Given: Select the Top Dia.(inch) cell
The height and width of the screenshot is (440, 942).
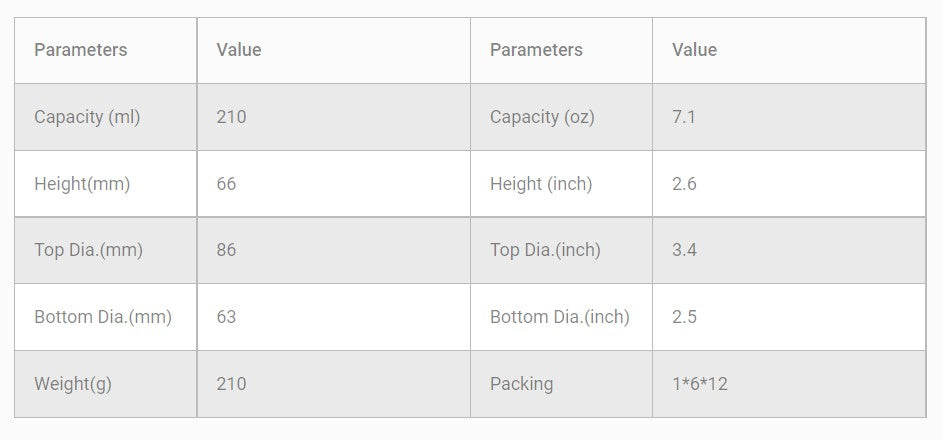Looking at the screenshot, I should [x=545, y=250].
